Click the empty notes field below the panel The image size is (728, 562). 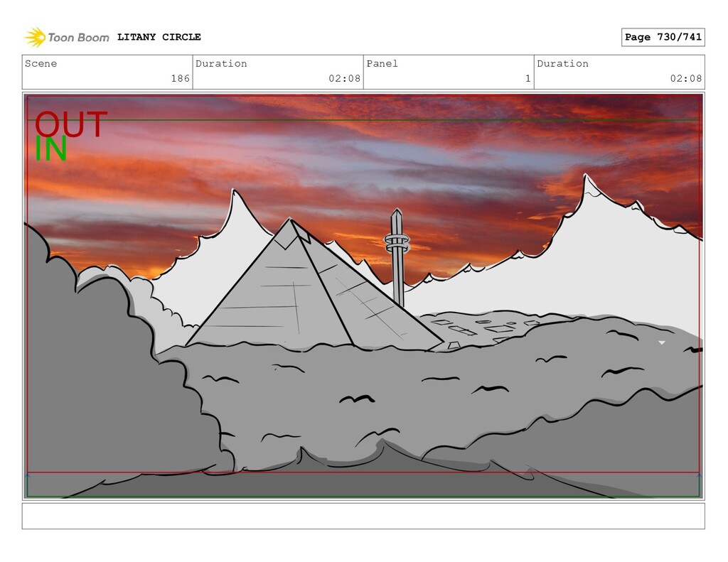pos(363,516)
